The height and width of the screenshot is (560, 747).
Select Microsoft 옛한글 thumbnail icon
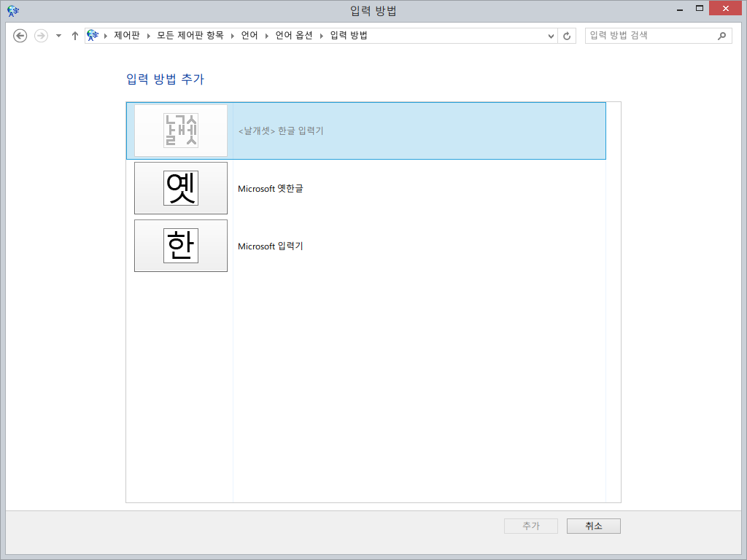[x=181, y=188]
